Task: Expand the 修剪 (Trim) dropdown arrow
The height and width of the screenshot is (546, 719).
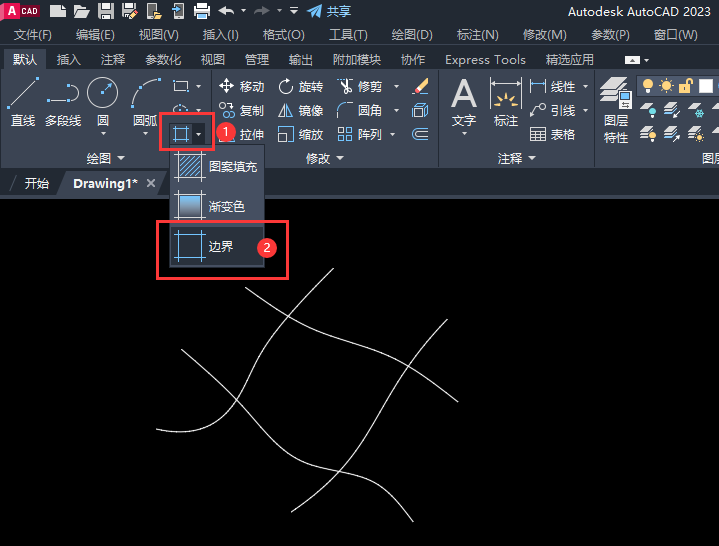Action: pyautogui.click(x=396, y=86)
